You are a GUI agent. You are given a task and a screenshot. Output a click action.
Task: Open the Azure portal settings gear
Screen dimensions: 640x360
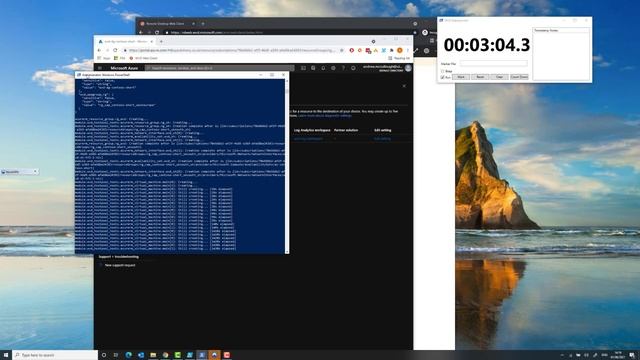(x=333, y=68)
